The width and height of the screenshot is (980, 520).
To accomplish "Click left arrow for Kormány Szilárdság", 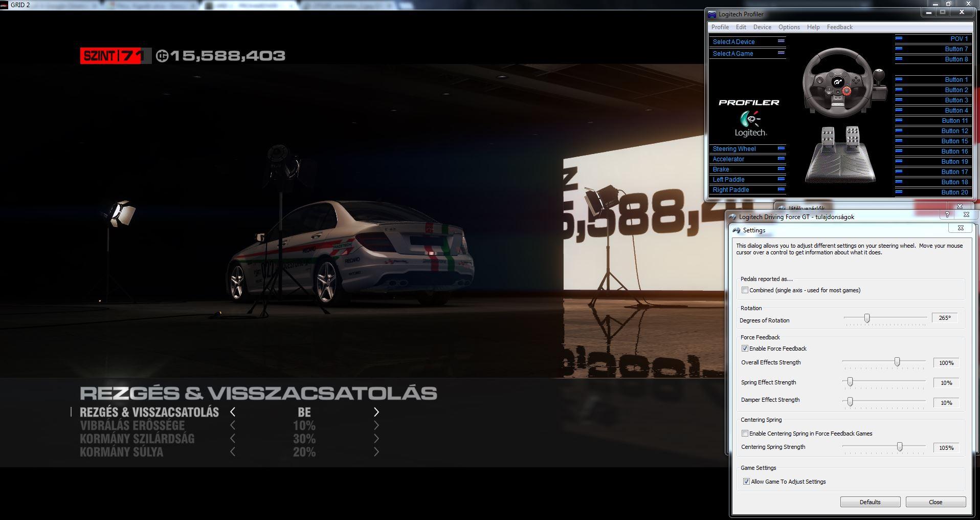I will click(233, 439).
